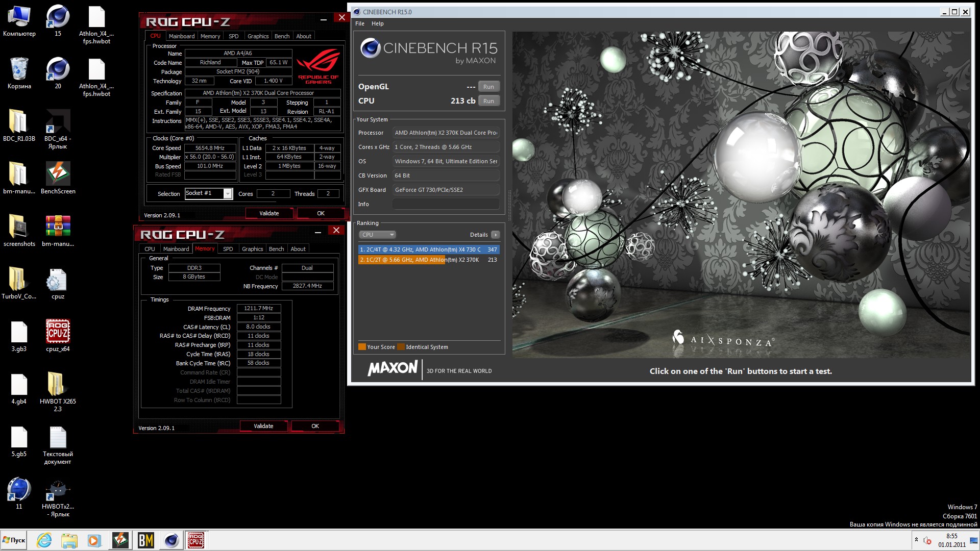Open Cinebench shortcut labeled 20
Screen dimensions: 980x551
58,73
